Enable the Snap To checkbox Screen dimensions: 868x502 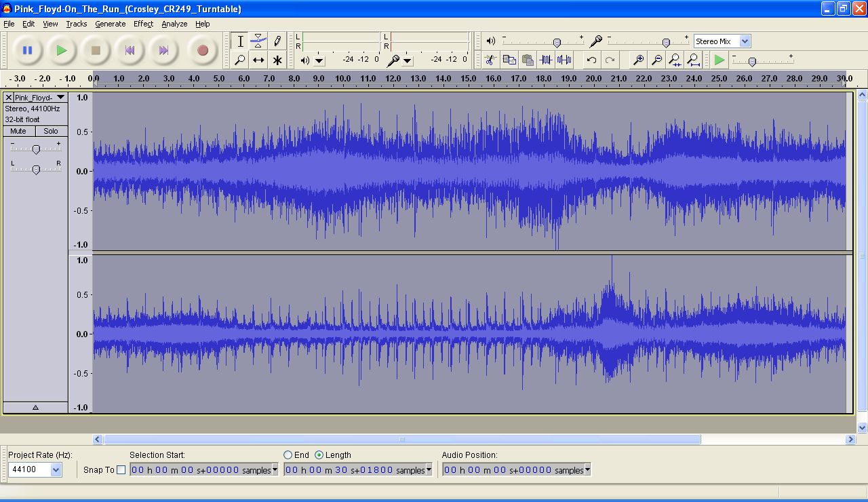point(121,469)
